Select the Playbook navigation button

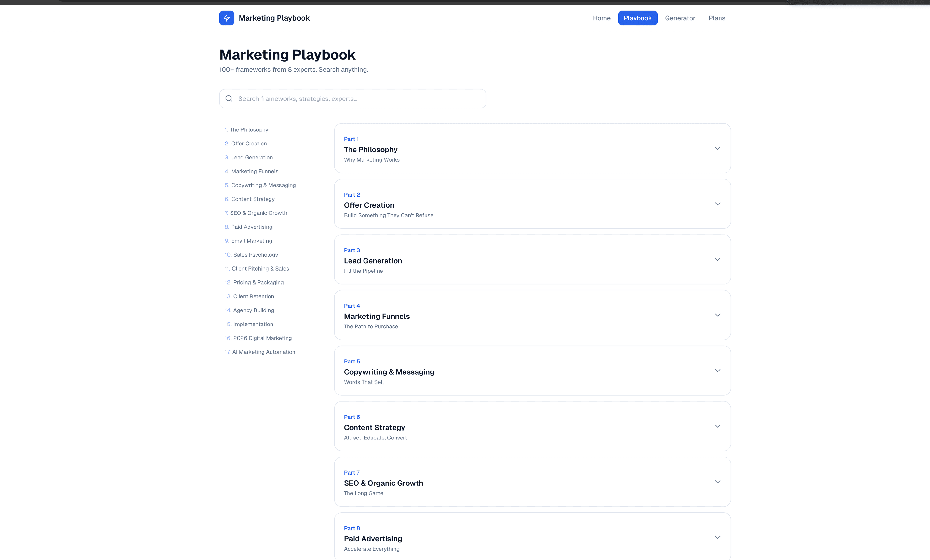point(637,18)
